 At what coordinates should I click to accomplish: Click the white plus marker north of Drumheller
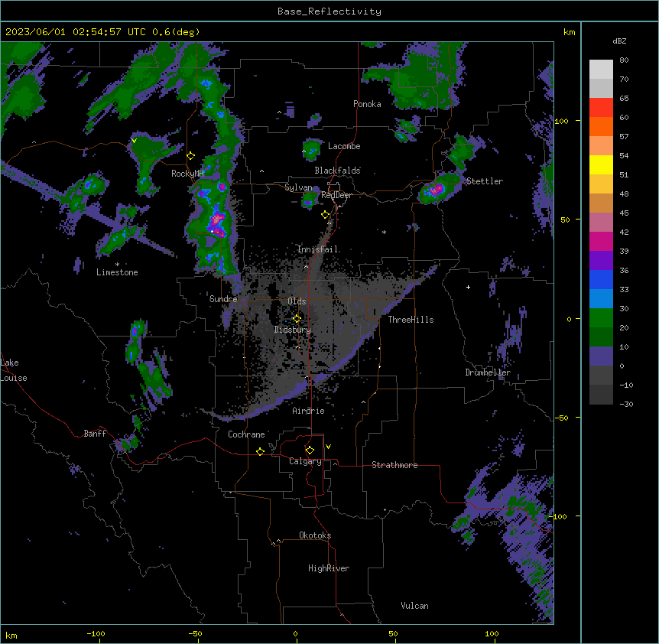pyautogui.click(x=468, y=287)
